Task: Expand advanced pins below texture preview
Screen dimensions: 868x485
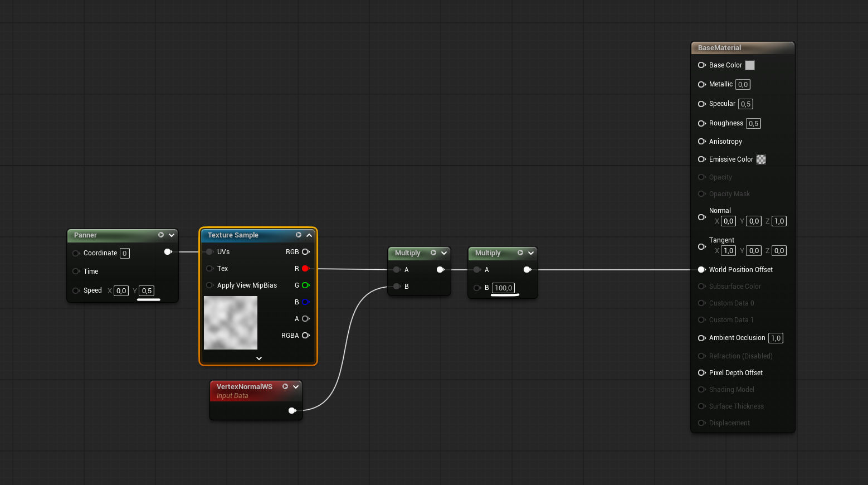Action: point(259,358)
